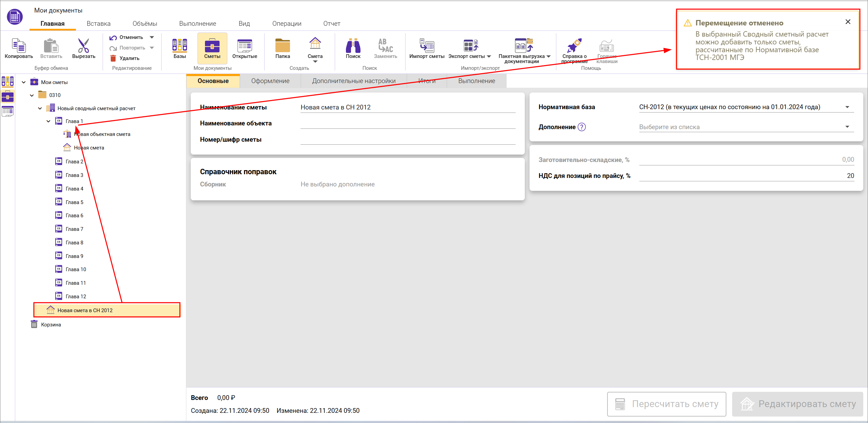Open the Нормативная база dropdown

[x=847, y=107]
